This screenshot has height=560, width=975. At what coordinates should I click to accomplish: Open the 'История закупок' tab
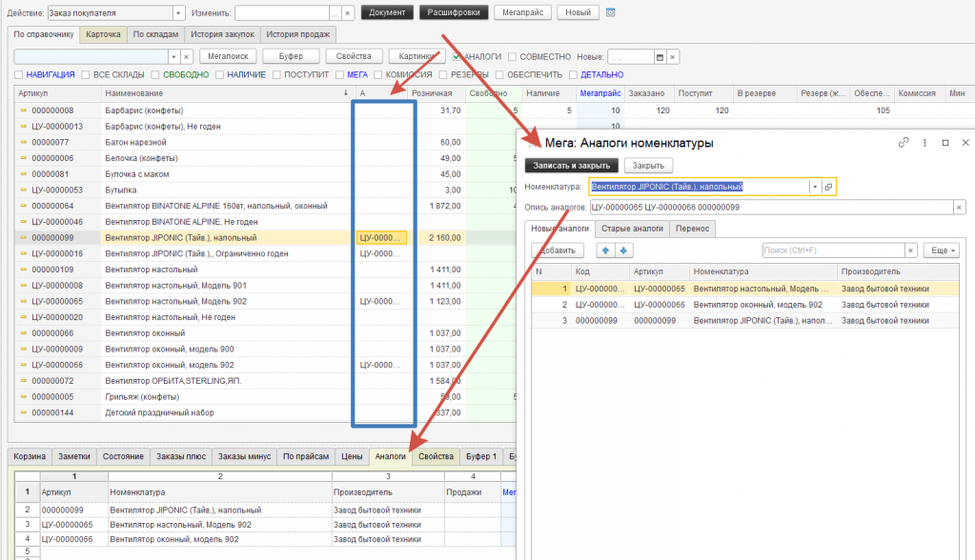[223, 34]
